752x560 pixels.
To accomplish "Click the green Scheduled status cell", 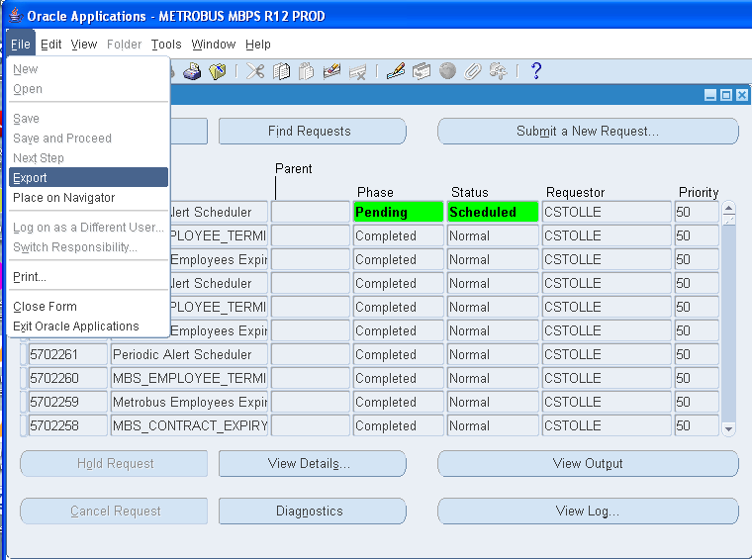I will (x=493, y=212).
